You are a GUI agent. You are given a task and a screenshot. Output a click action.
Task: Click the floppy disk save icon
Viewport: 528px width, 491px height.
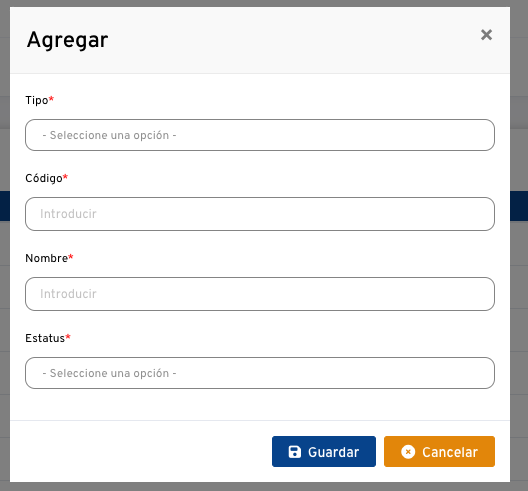(x=295, y=452)
